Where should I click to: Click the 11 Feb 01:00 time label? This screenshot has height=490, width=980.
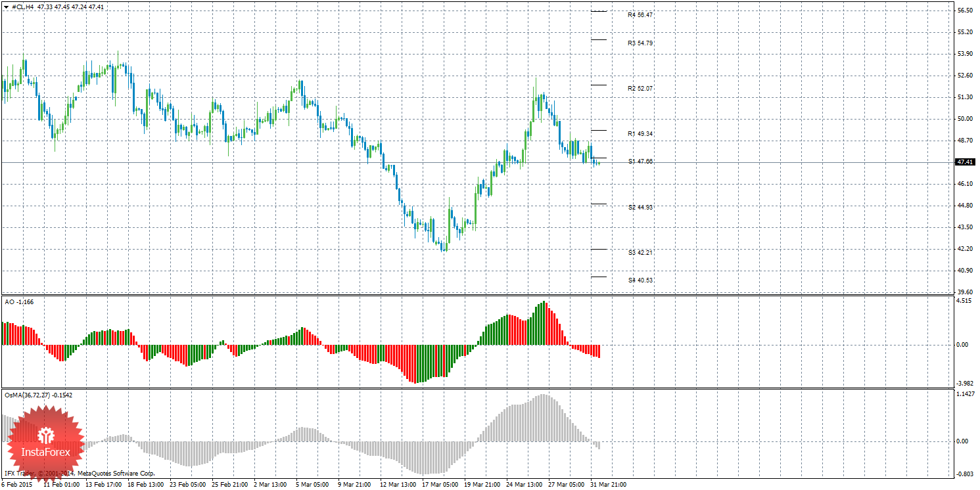pos(62,485)
